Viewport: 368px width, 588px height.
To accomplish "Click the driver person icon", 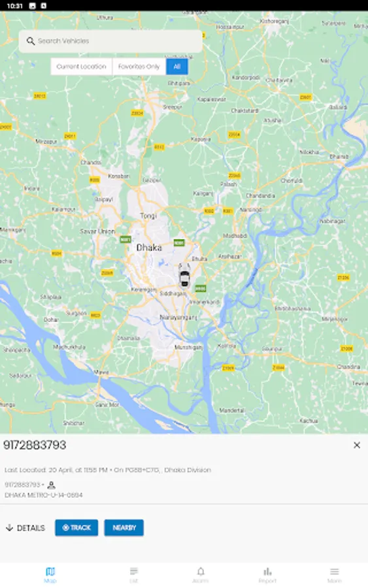I will coord(52,485).
